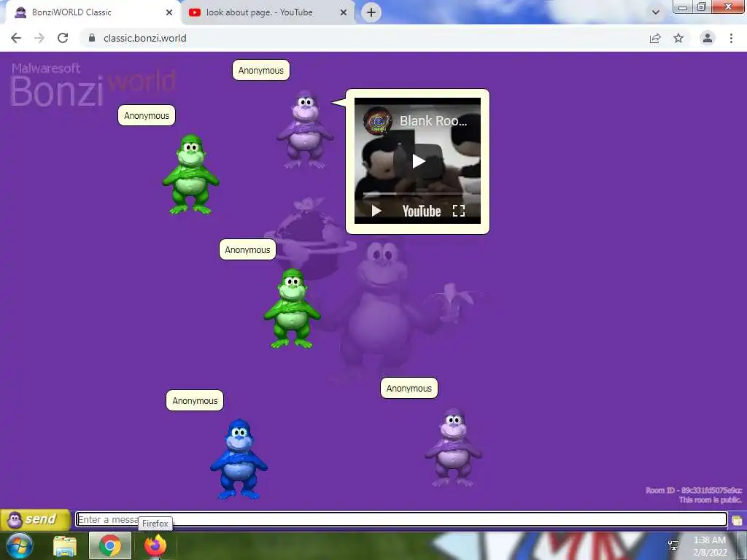This screenshot has height=560, width=747.
Task: Click Anonymous label above blue Bonzi
Action: pos(195,401)
